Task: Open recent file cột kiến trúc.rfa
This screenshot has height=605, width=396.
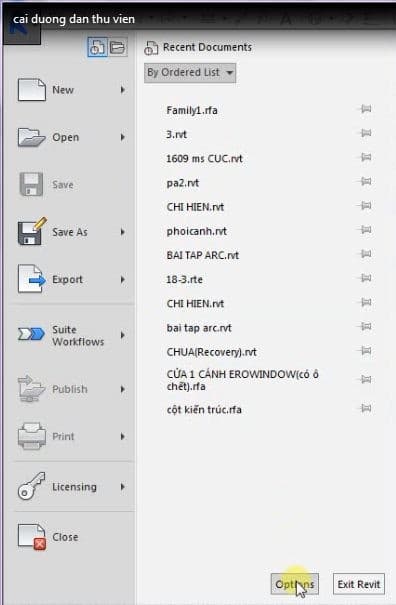Action: 204,409
